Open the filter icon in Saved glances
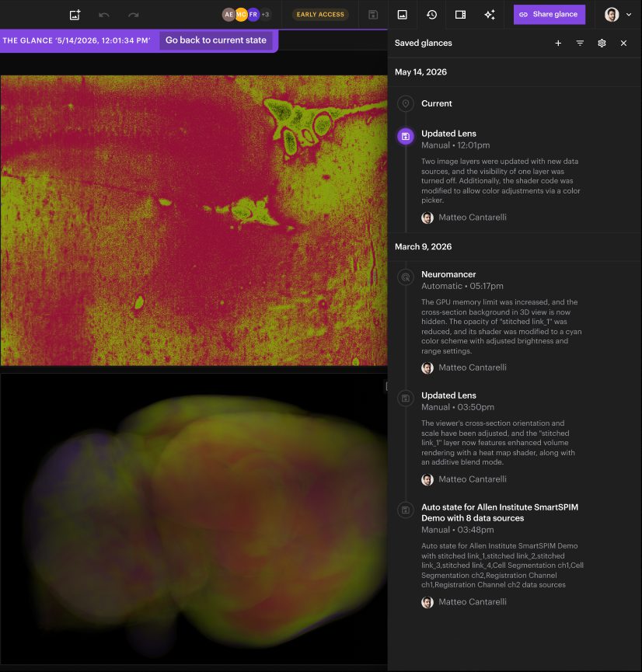Screen dimensions: 642x672 click(580, 43)
